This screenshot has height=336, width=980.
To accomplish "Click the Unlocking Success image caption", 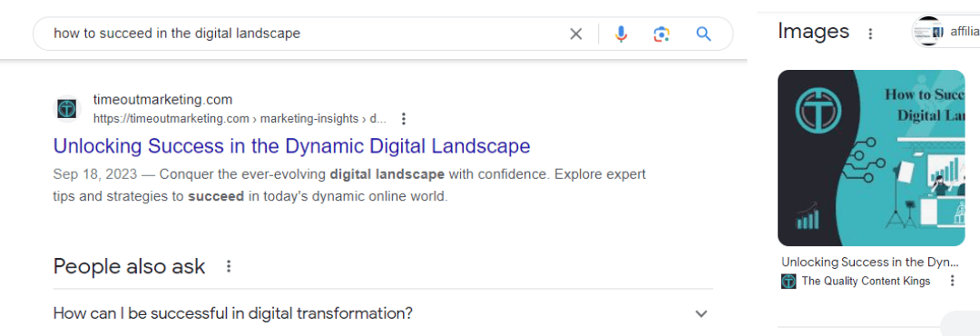I will coord(870,262).
